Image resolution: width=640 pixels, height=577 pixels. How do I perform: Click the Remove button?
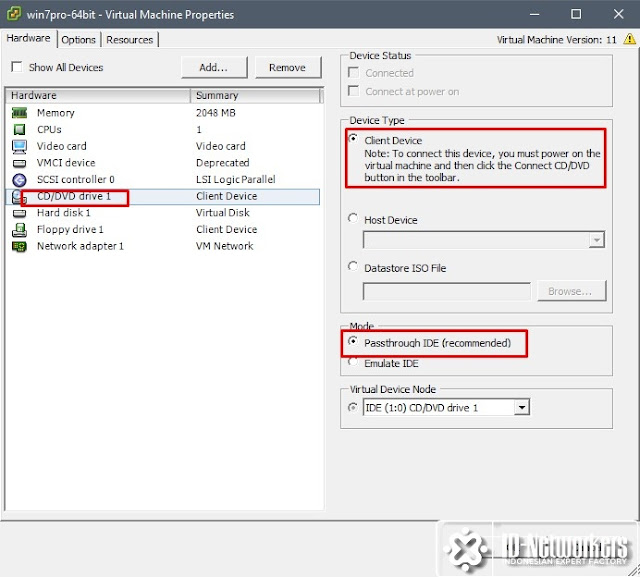(x=288, y=67)
